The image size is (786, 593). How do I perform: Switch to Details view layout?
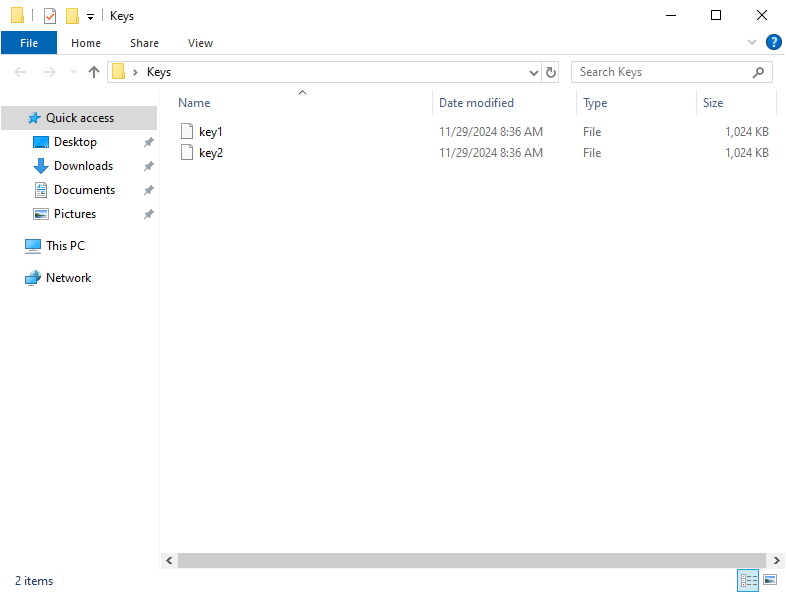click(748, 580)
